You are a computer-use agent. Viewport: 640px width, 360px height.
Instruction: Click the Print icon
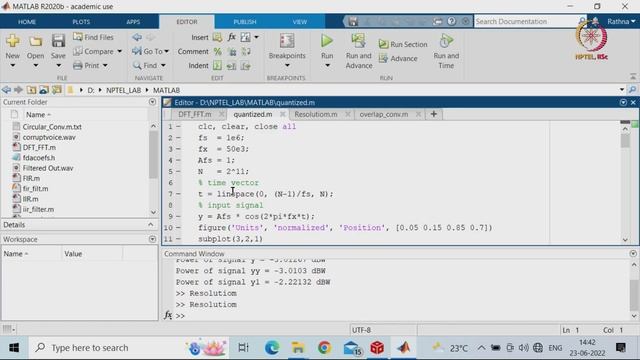(x=78, y=65)
